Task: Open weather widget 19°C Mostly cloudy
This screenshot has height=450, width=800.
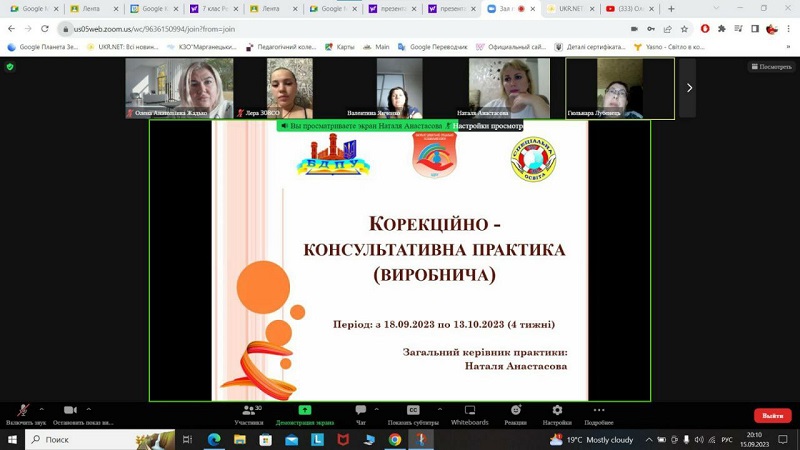Action: pos(591,439)
